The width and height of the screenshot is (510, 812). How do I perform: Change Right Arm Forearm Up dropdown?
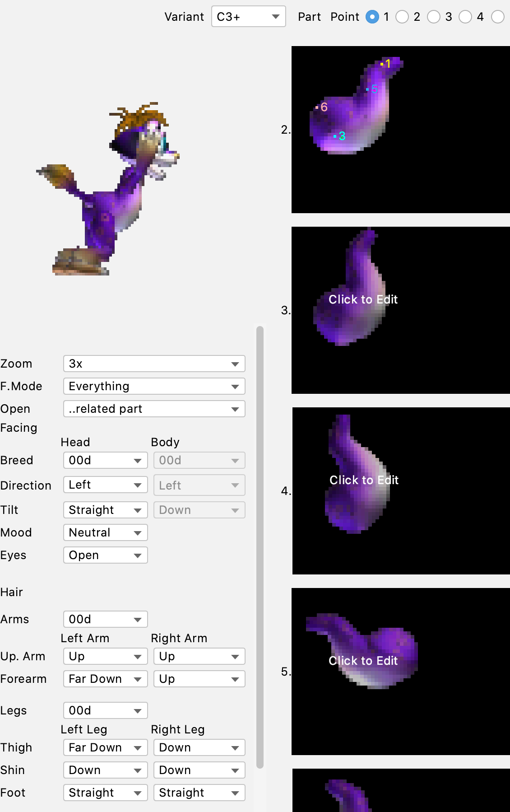199,679
